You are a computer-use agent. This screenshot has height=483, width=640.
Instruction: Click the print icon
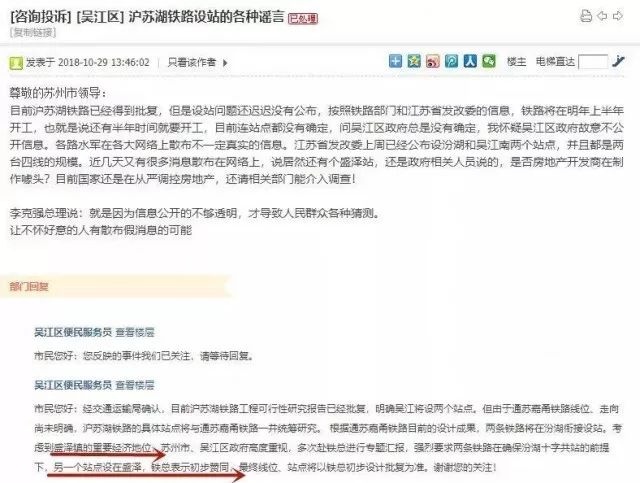pos(586,16)
